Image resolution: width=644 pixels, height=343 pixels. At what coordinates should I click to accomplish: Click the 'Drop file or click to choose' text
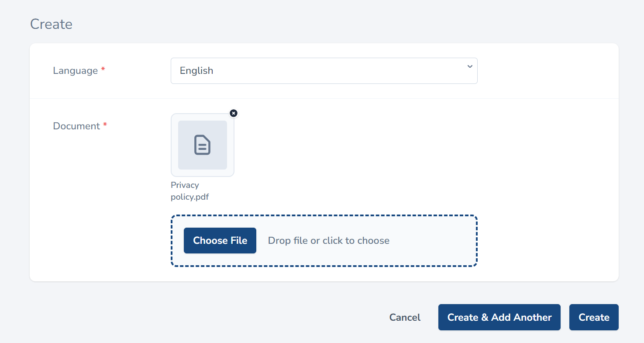click(328, 241)
